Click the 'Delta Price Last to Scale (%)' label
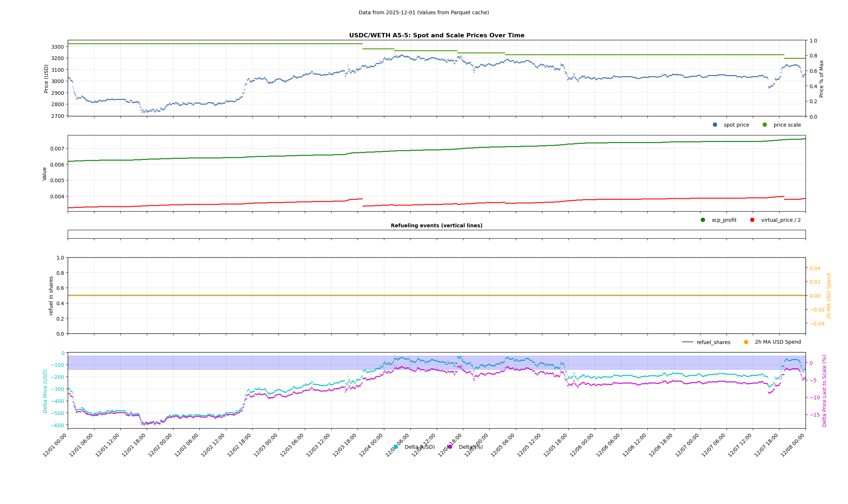Image resolution: width=848 pixels, height=504 pixels. [824, 391]
